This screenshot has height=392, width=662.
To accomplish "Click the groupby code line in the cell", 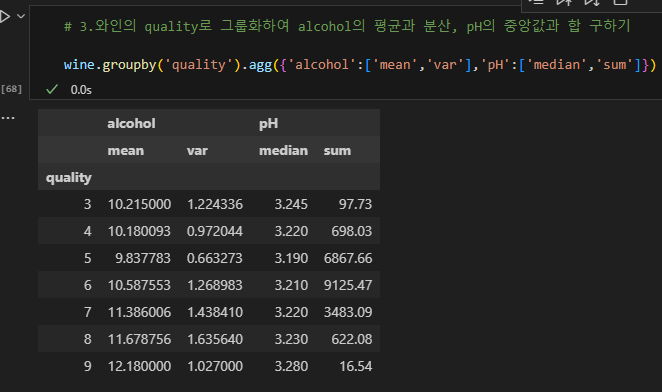I will [x=360, y=65].
